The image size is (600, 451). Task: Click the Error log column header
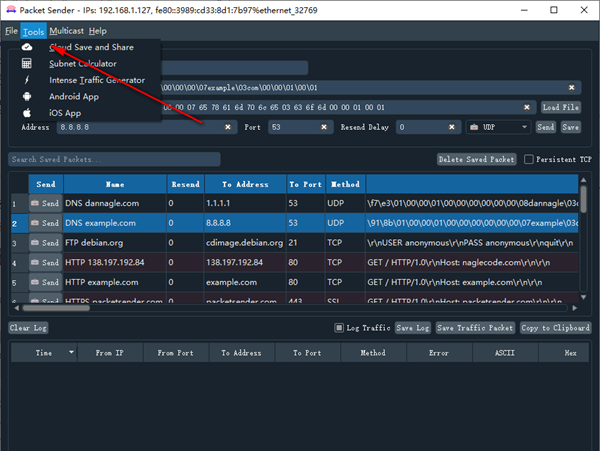click(439, 353)
